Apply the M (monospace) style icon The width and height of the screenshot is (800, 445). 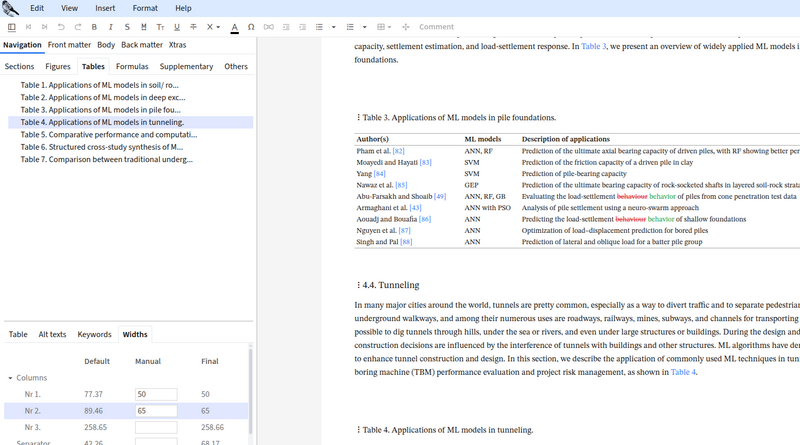pyautogui.click(x=144, y=27)
